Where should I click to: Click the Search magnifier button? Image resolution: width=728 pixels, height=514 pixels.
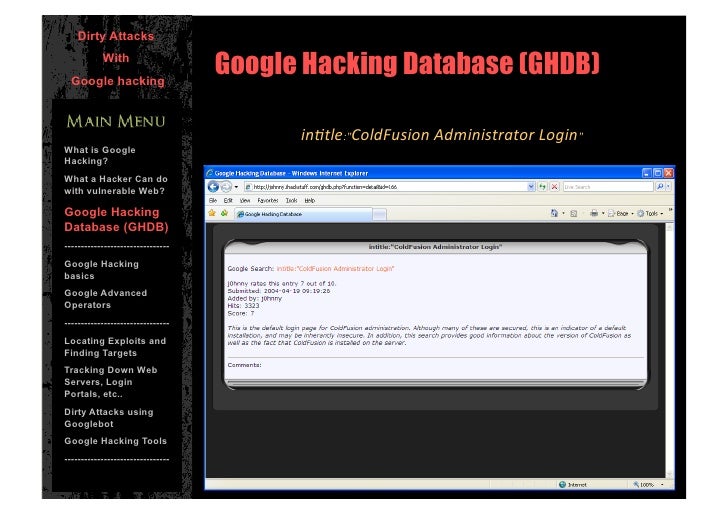(659, 187)
